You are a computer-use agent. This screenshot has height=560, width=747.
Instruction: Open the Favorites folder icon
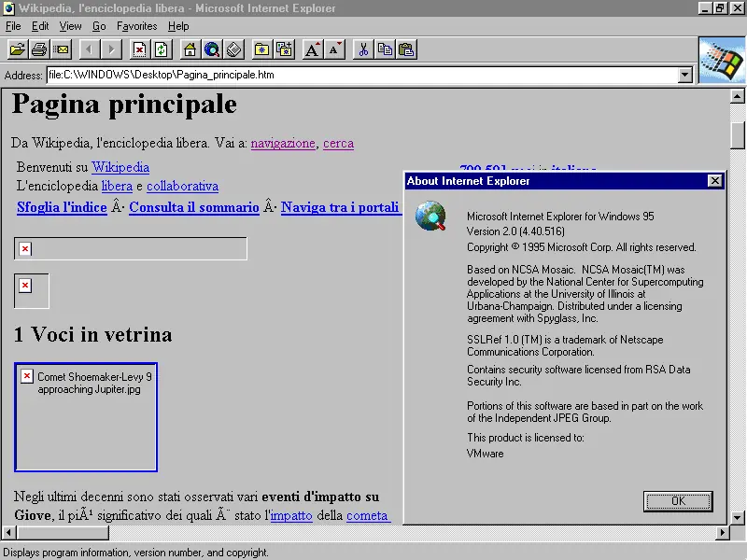coord(261,49)
